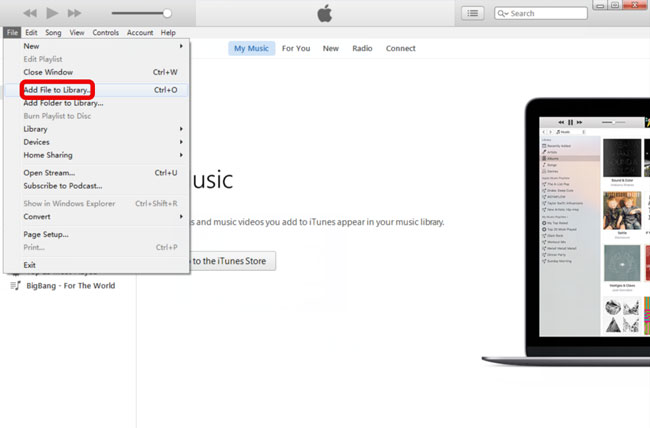Click the laptop iTunes preview image
Screen dimensions: 650x428
tap(565, 232)
